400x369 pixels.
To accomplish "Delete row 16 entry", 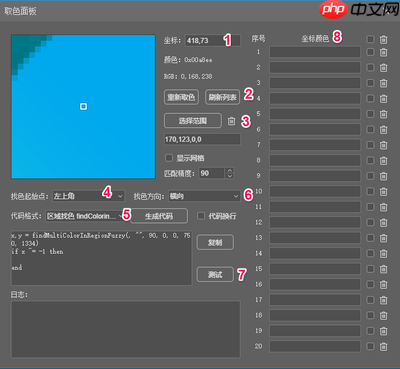I will [x=383, y=285].
